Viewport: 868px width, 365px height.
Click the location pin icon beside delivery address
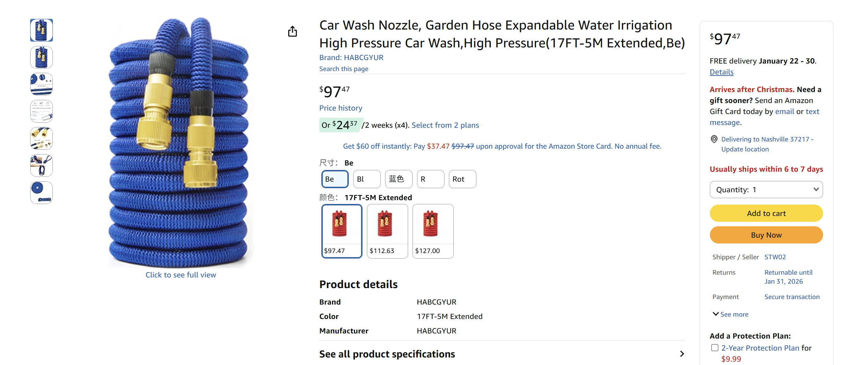coord(714,139)
